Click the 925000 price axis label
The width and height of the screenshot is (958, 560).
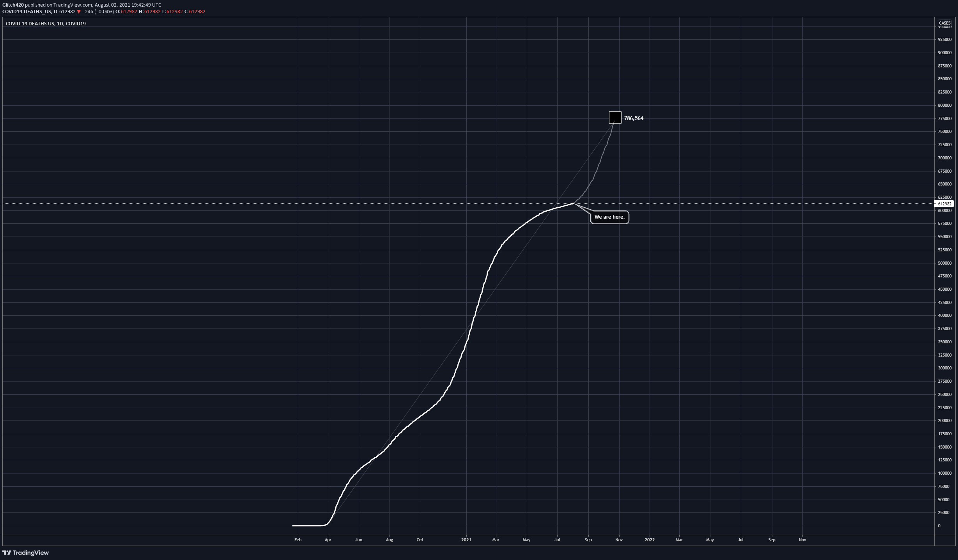944,39
